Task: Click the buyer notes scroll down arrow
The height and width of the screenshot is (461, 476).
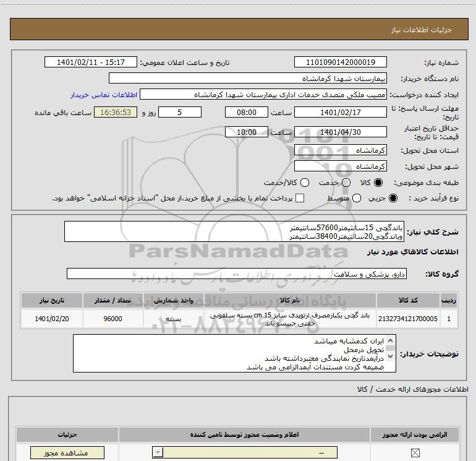Action: pyautogui.click(x=391, y=356)
